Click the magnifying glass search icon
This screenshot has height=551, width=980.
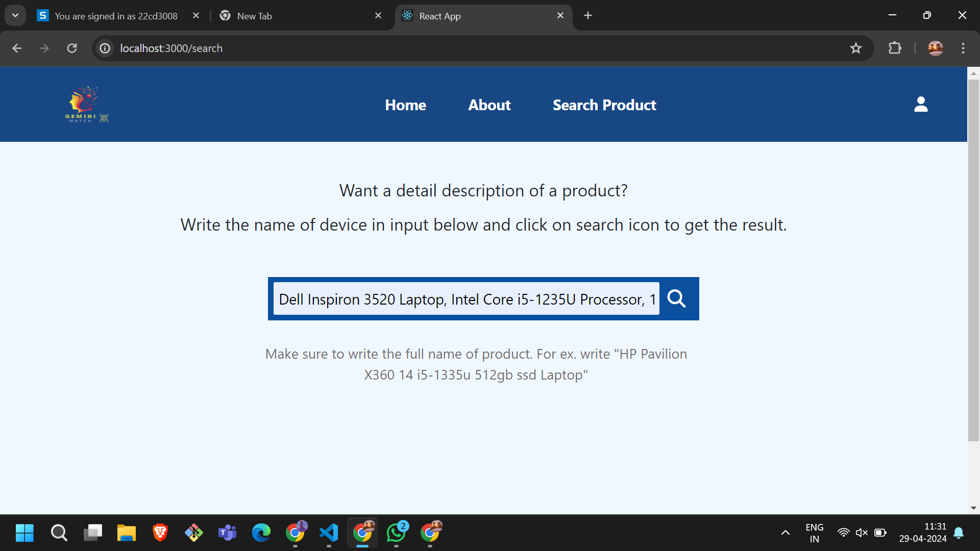[677, 299]
